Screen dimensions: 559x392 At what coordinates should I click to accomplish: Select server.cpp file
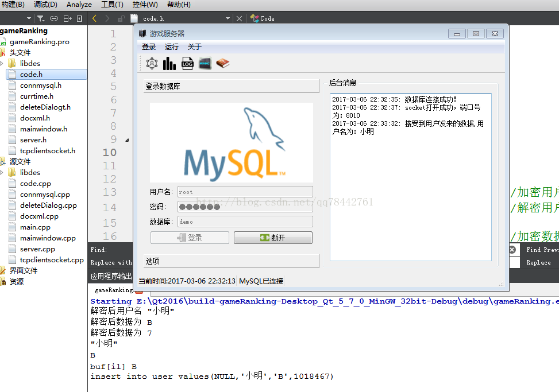tap(37, 249)
